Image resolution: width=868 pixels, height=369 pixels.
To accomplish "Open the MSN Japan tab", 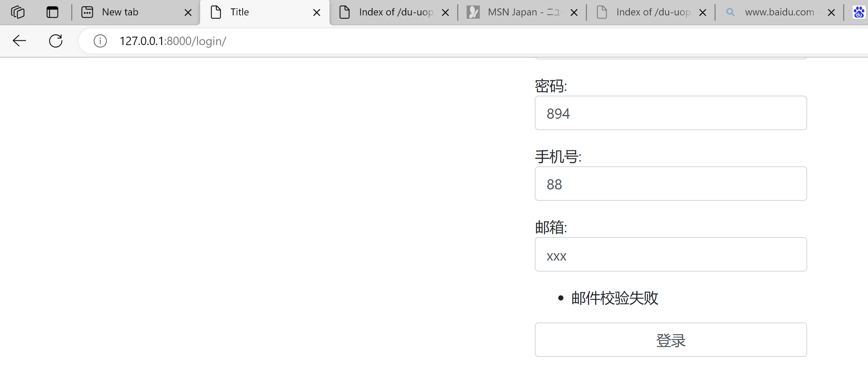I will [522, 12].
